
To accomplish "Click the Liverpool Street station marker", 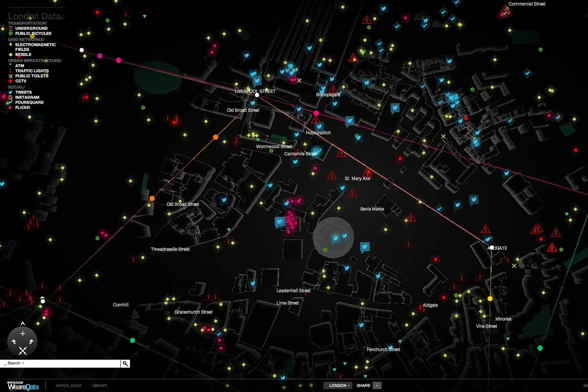I will point(257,95).
